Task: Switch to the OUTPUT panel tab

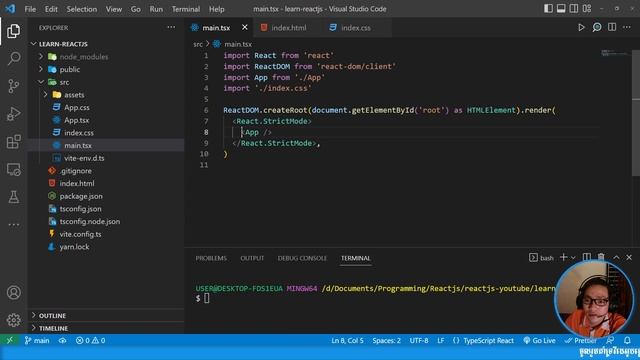Action: (252, 258)
